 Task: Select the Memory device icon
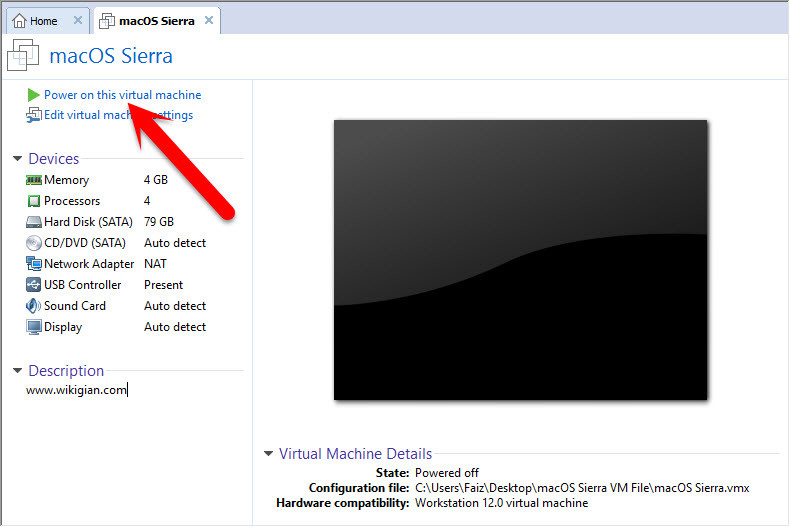pos(34,180)
